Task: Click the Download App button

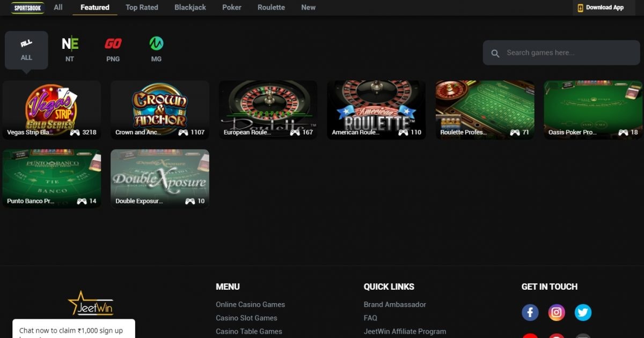Action: pyautogui.click(x=600, y=8)
